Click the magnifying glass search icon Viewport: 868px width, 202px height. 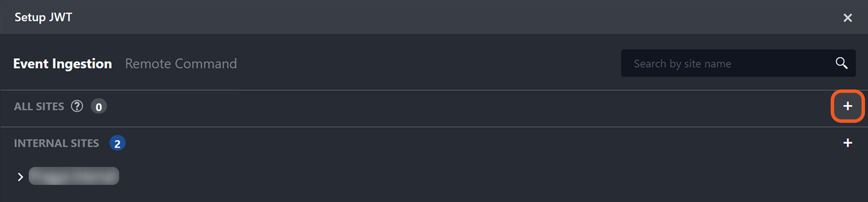click(841, 63)
